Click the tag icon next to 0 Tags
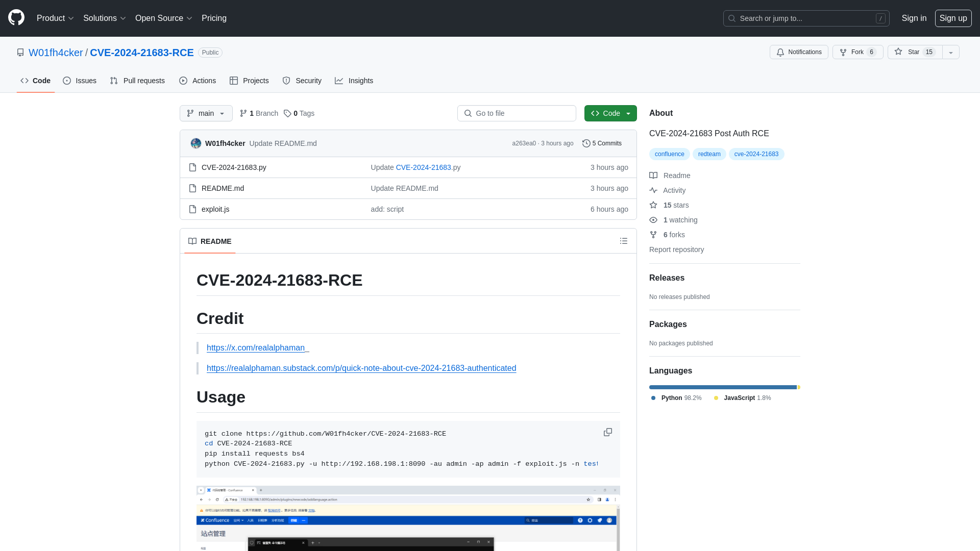 [x=287, y=113]
